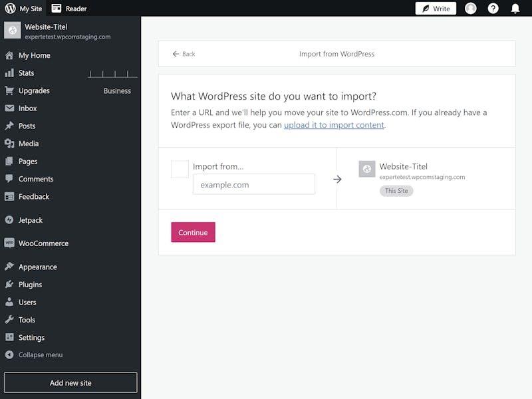Click the Users person icon

point(9,302)
